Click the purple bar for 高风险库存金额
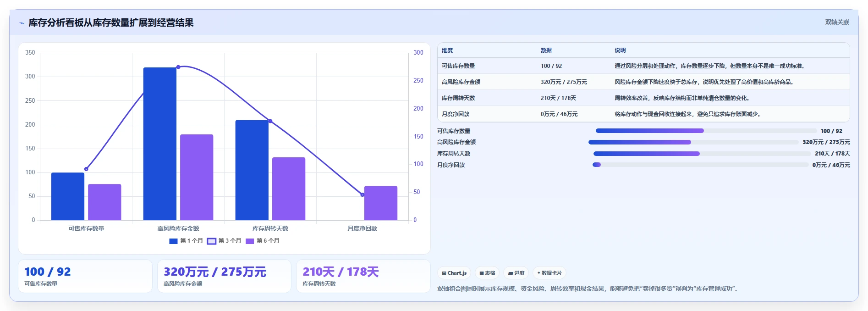Viewport: 868px width, 311px height. click(x=197, y=177)
